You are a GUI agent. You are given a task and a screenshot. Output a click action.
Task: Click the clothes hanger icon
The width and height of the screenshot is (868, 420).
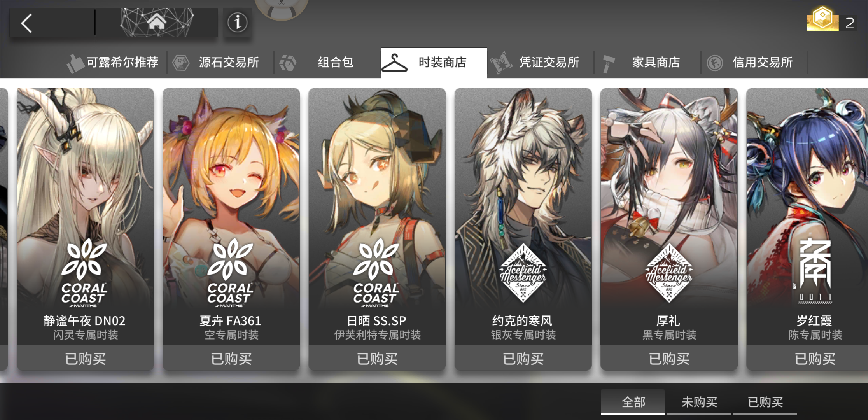[394, 63]
